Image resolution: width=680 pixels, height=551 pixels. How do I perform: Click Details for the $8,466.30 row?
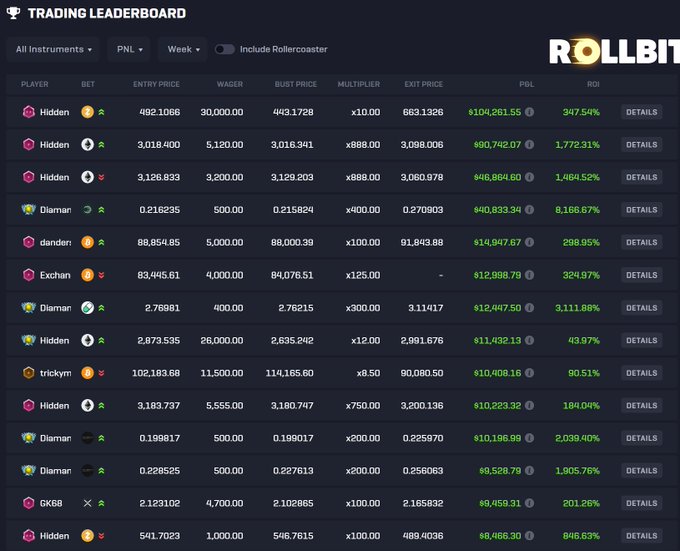coord(641,536)
